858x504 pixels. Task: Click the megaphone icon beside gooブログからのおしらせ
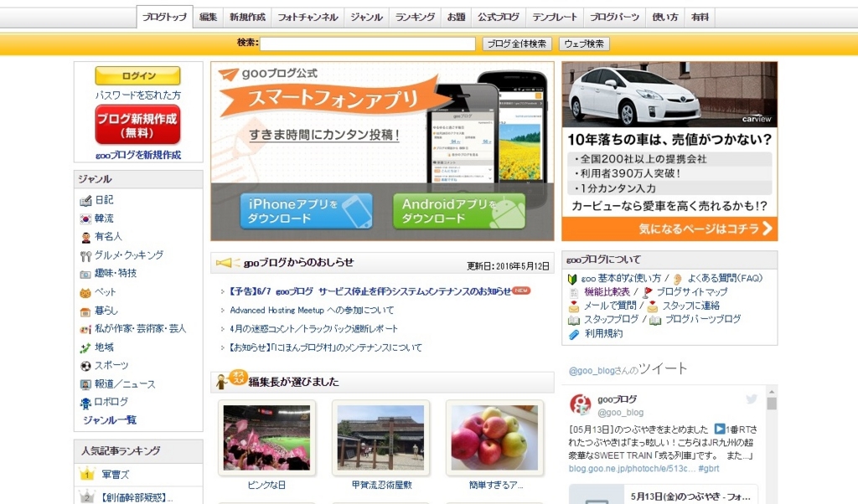[227, 263]
